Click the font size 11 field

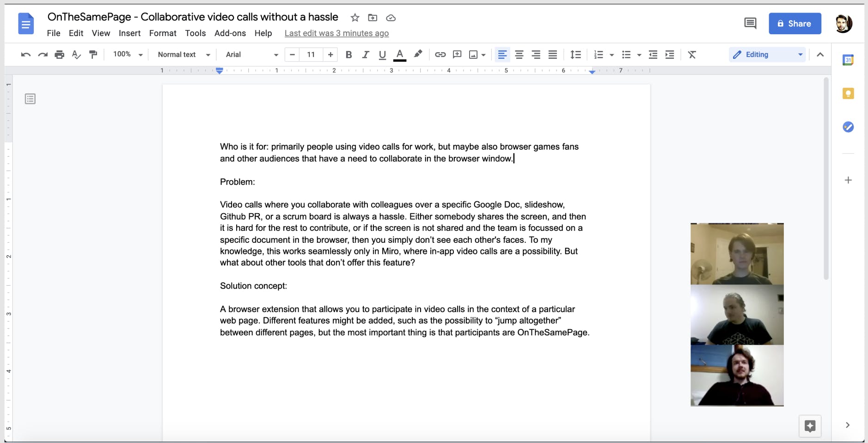coord(311,55)
